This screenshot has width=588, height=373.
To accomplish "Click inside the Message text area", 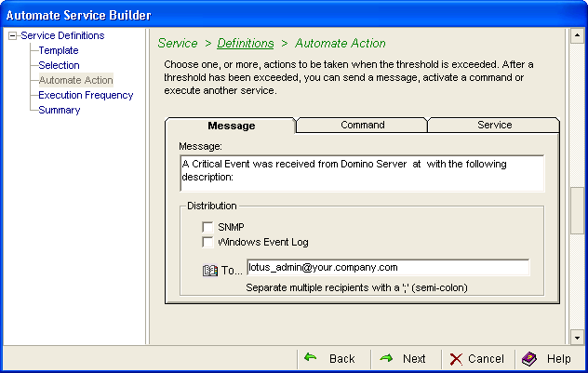I will pos(362,173).
